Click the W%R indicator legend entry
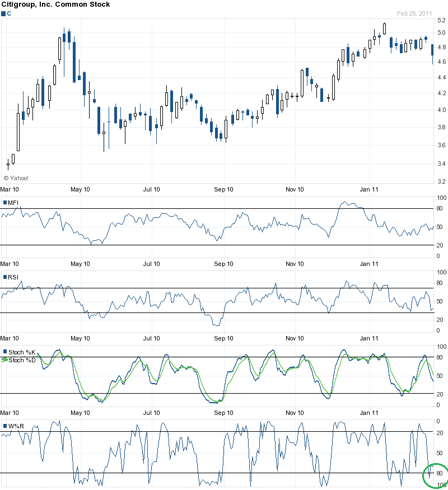The image size is (448, 490). point(14,426)
